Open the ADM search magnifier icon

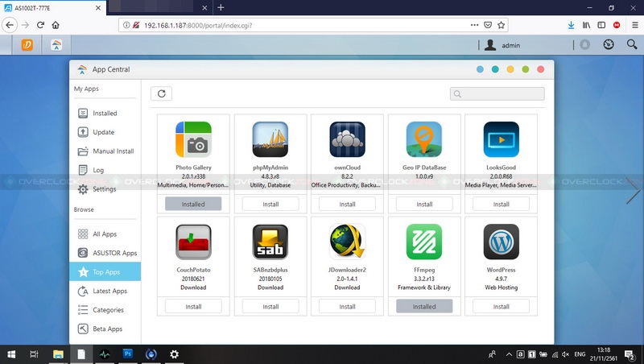(x=632, y=44)
